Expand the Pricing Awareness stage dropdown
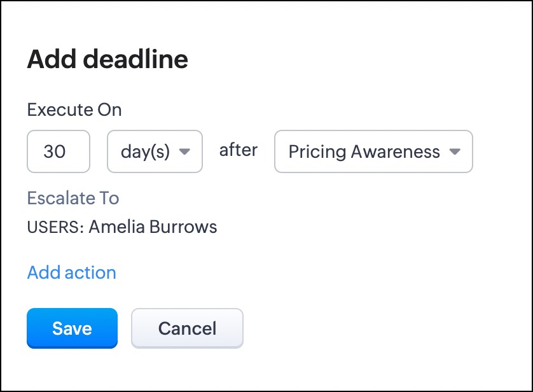The height and width of the screenshot is (392, 533). (373, 151)
